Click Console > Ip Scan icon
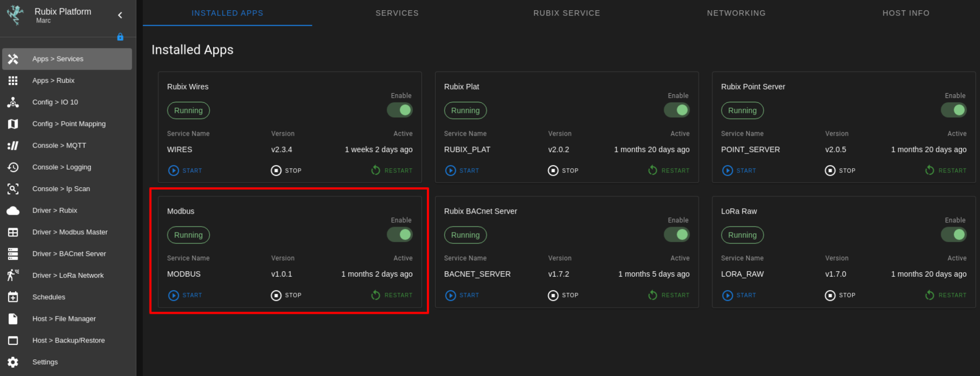The image size is (980, 376). pos(13,189)
